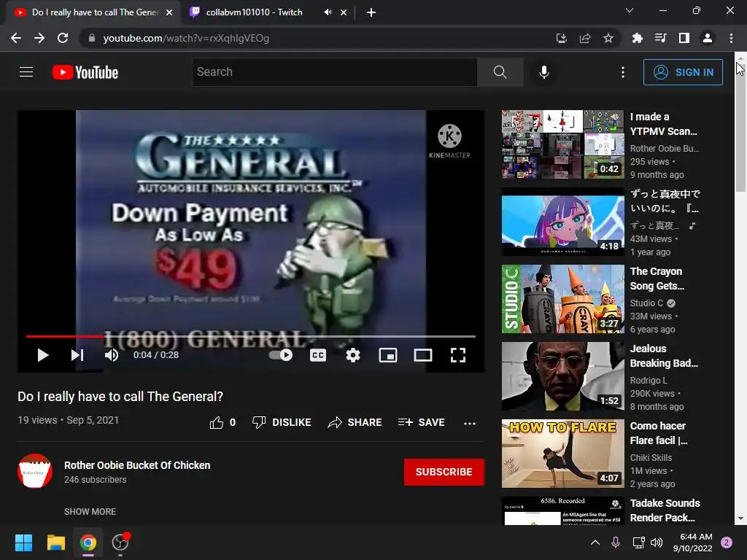Share the video
Image resolution: width=747 pixels, height=560 pixels.
click(355, 422)
